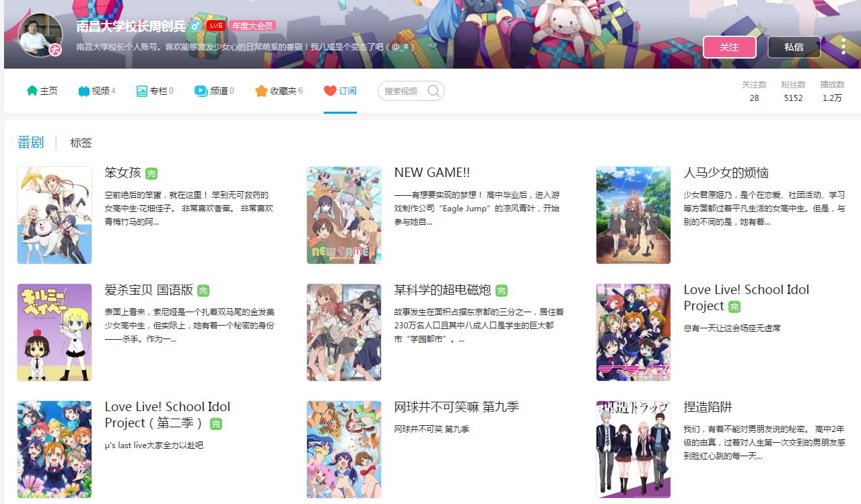
Task: Click the 完 badge beside 某科学的超电磁炮
Action: (x=502, y=291)
